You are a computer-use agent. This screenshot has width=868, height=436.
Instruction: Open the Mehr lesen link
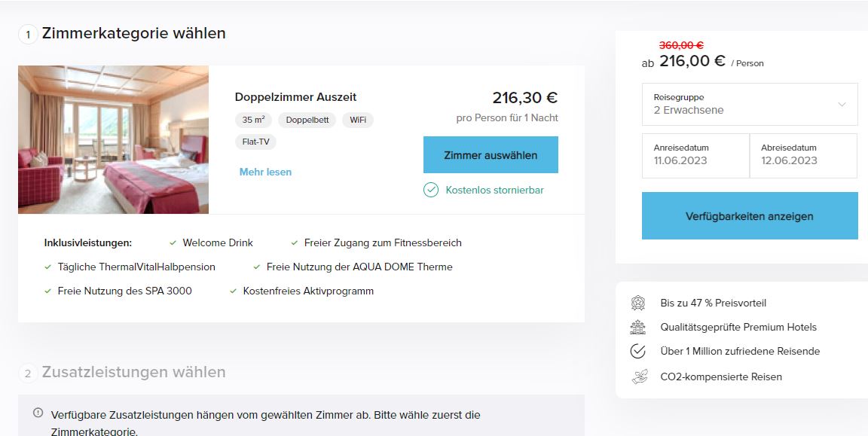pyautogui.click(x=265, y=172)
